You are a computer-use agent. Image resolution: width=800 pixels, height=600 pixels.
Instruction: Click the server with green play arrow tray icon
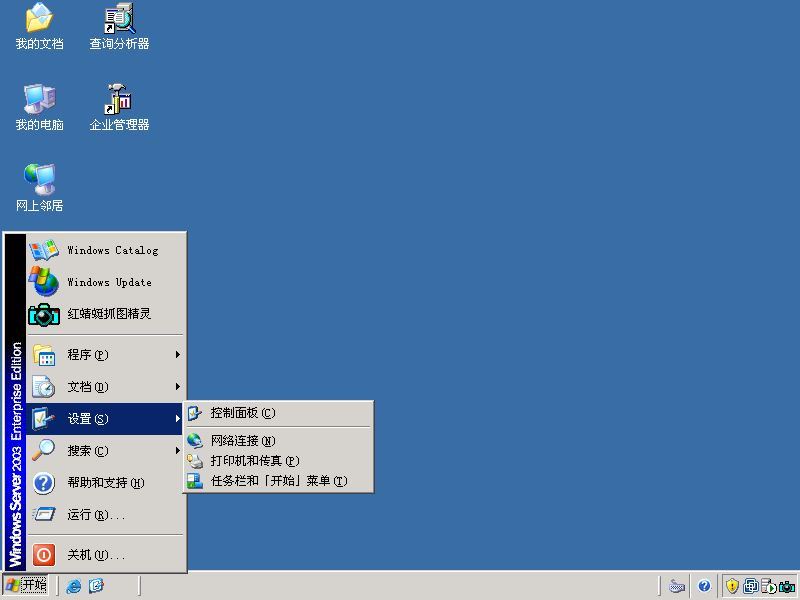pos(769,586)
